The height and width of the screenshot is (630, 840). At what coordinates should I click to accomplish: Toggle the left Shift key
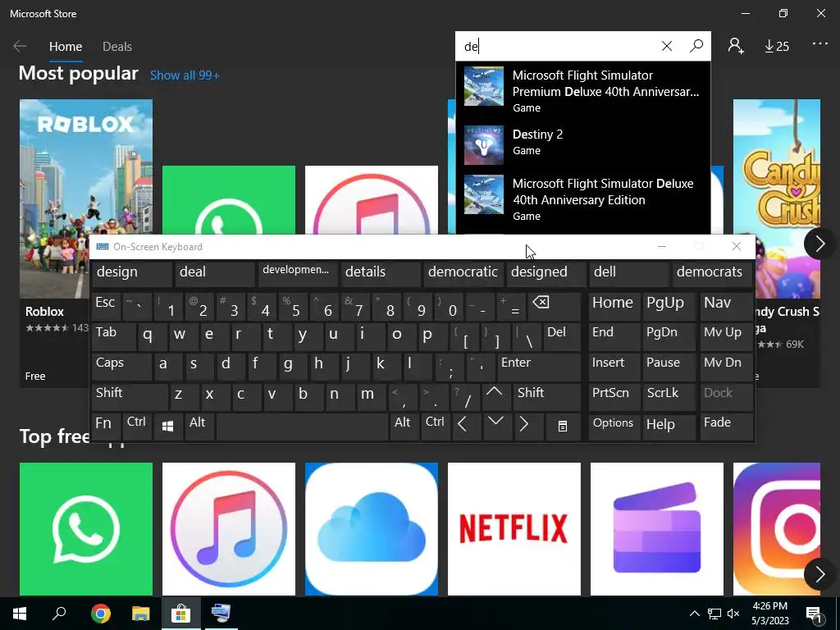(x=130, y=396)
